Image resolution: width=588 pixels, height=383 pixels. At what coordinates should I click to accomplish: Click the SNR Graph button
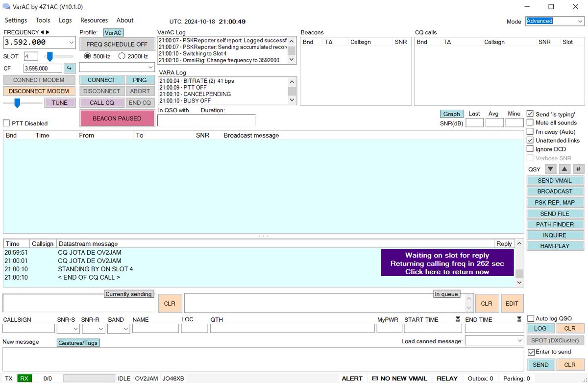[451, 114]
